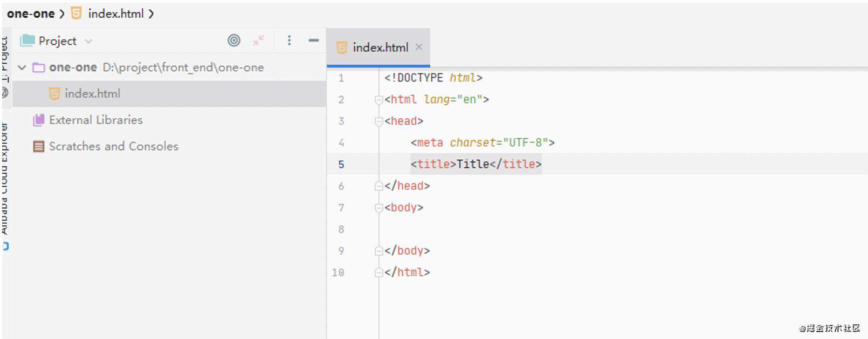This screenshot has width=868, height=339.
Task: Close the index.html editor tab
Action: 419,47
